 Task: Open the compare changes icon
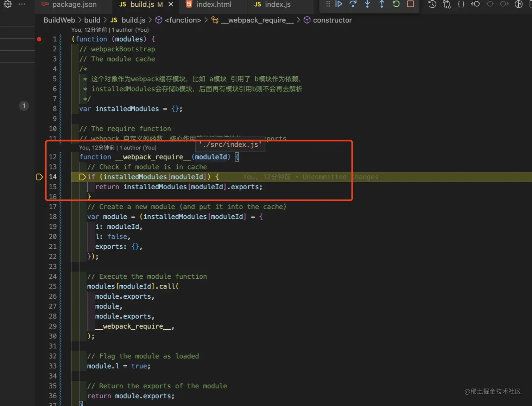(x=447, y=4)
